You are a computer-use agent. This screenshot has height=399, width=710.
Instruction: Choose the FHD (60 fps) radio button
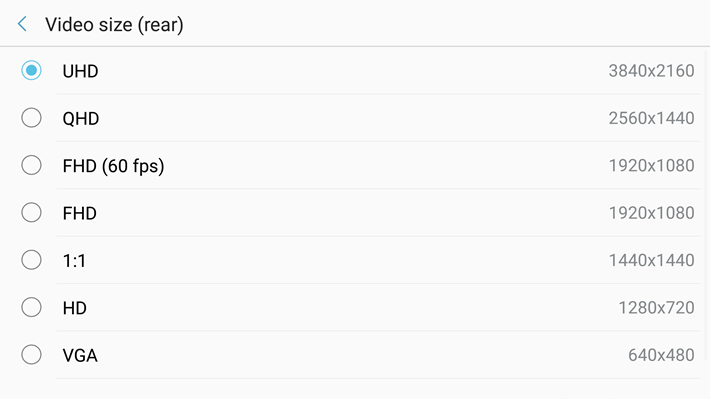click(x=31, y=165)
